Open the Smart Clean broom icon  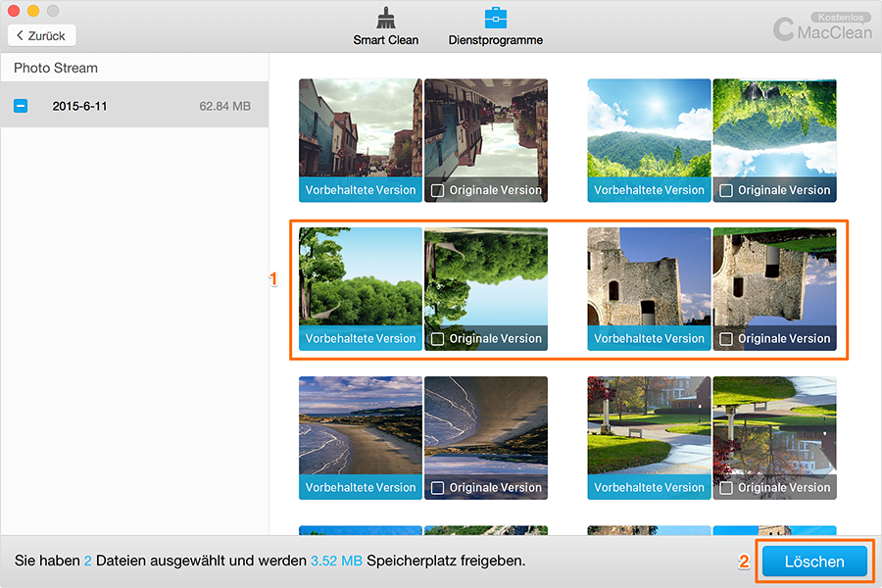pos(386,18)
